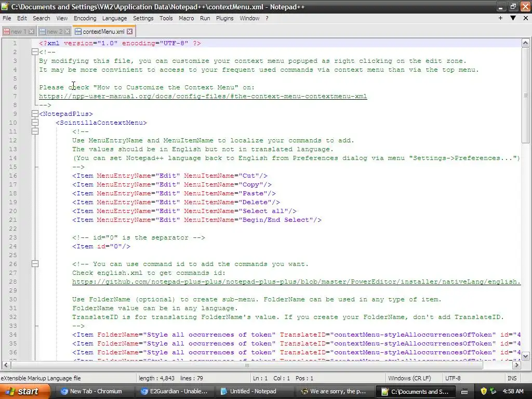Click the "Select all" item on line 20
The width and height of the screenshot is (532, 399).
(x=184, y=211)
